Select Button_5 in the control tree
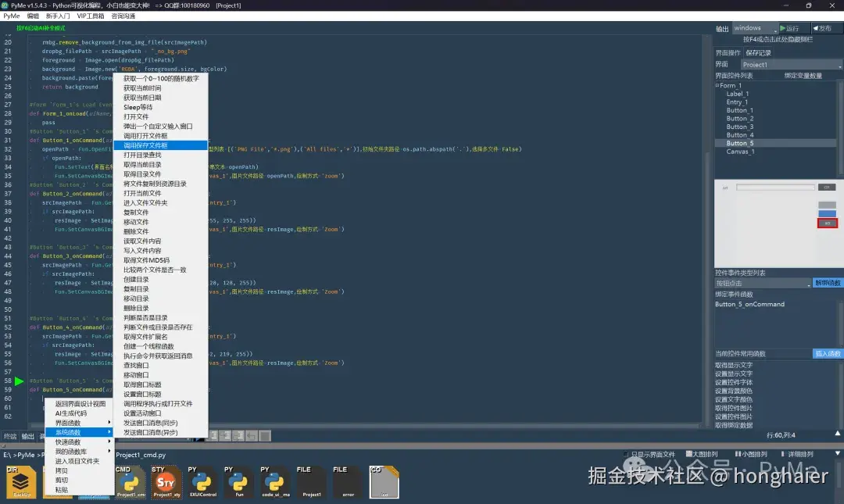This screenshot has width=844, height=504. click(x=776, y=143)
